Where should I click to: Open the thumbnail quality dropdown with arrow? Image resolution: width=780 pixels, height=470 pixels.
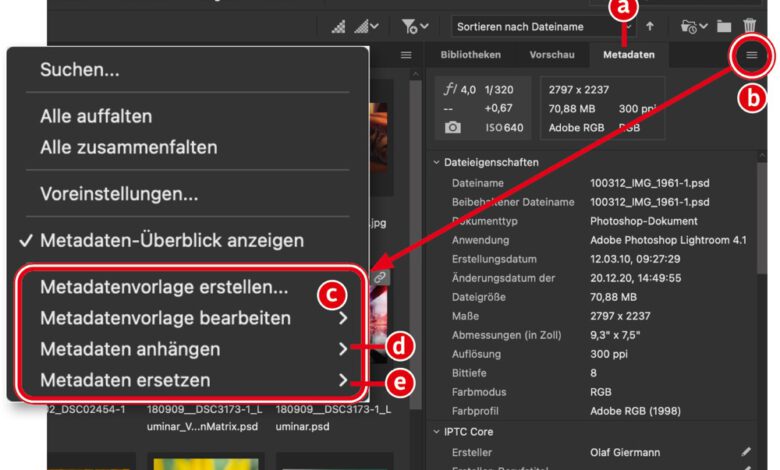(367, 26)
